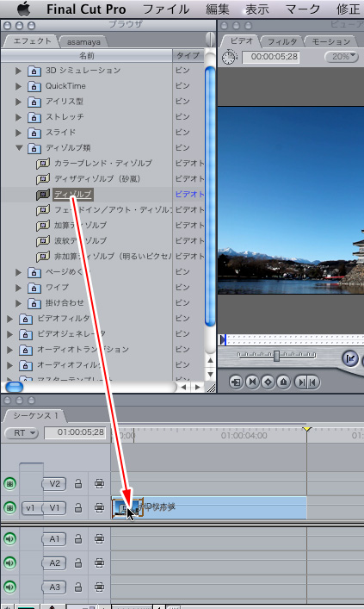This screenshot has height=609, width=364.
Task: Open the 20% zoom dropdown in viewer
Action: click(342, 57)
